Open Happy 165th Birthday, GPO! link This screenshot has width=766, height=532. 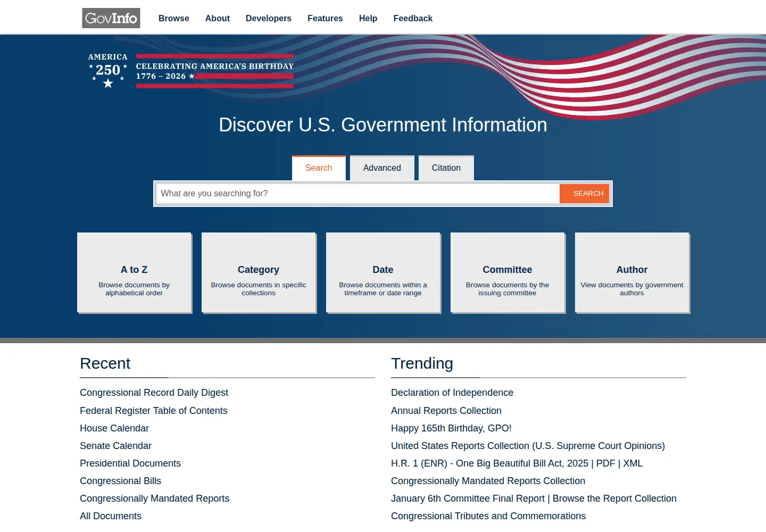[x=451, y=428]
